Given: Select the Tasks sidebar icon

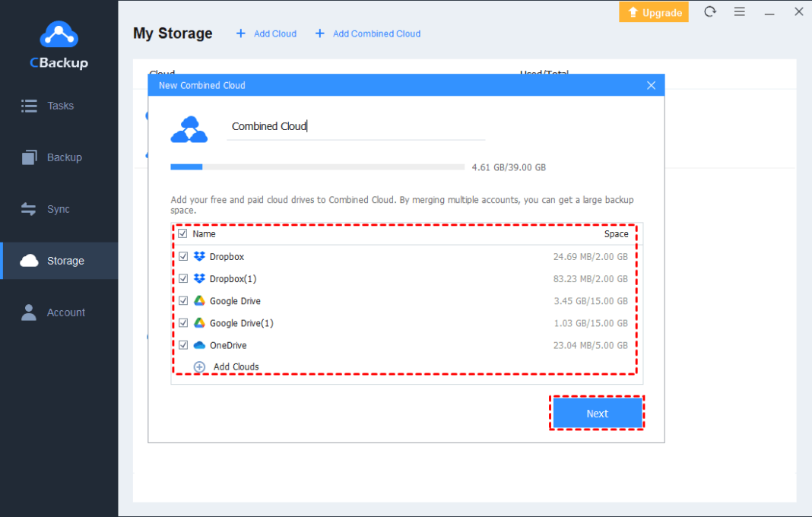Looking at the screenshot, I should coord(29,106).
